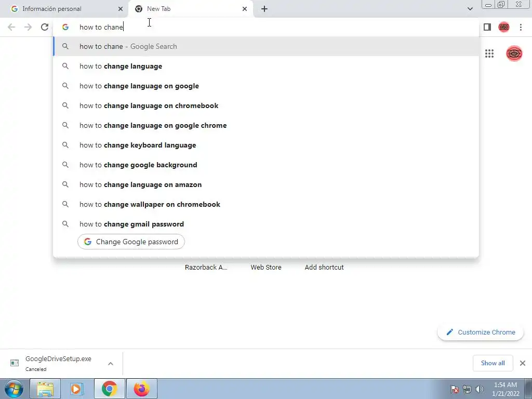Open the Razorback A... shortcut
The height and width of the screenshot is (399, 532).
pos(206,268)
